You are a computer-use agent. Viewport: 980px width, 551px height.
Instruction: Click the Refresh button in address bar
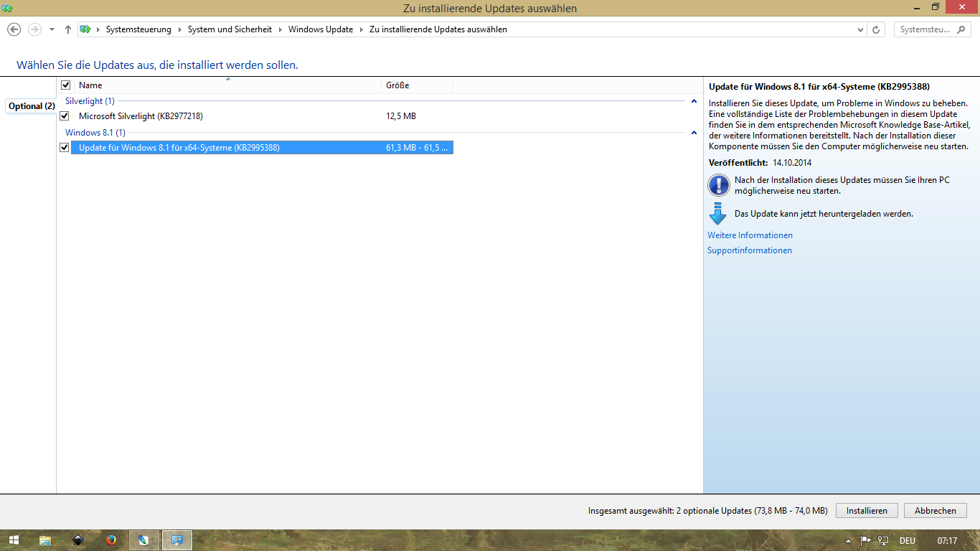[876, 30]
